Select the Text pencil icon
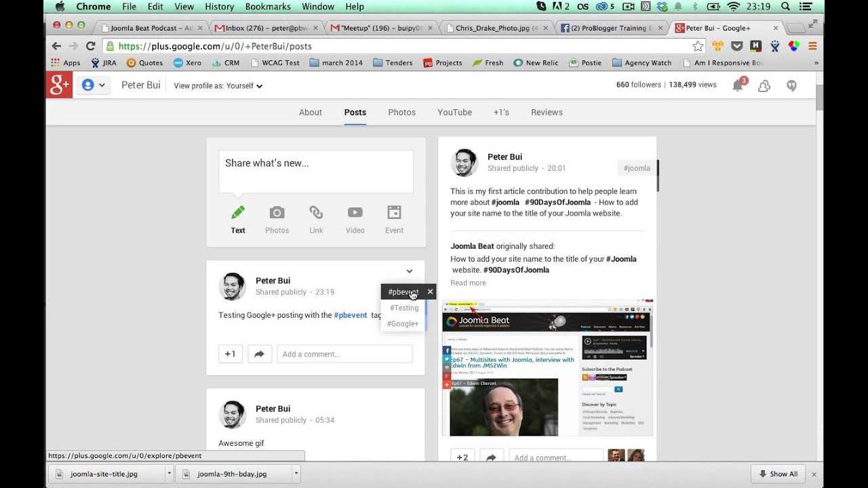The height and width of the screenshot is (488, 868). (238, 213)
